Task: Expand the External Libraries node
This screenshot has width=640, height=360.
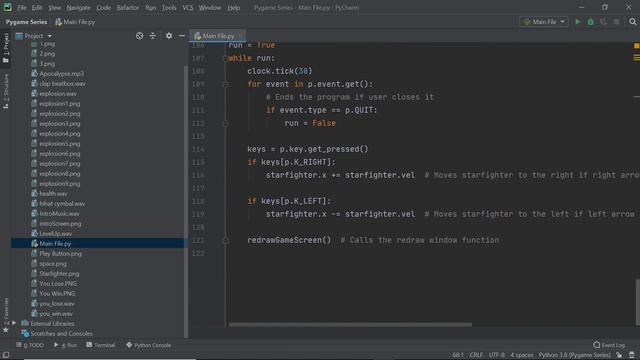Action: point(14,323)
